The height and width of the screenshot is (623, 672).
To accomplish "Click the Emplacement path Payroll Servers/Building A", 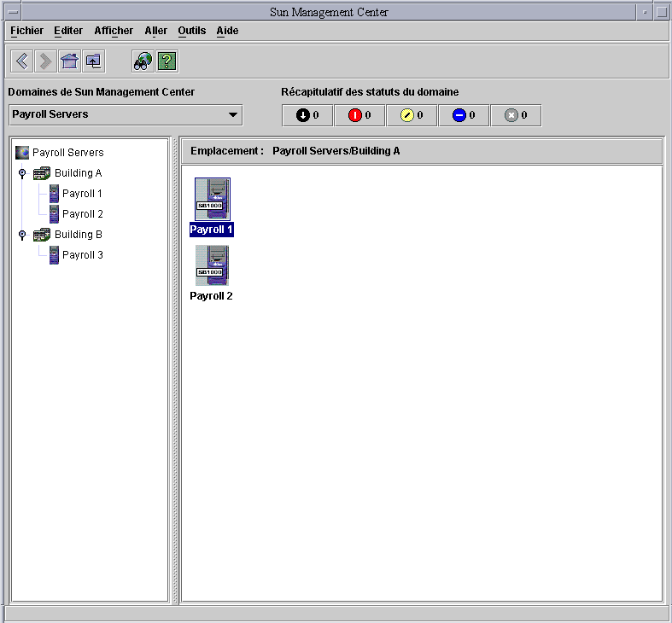I will point(336,151).
